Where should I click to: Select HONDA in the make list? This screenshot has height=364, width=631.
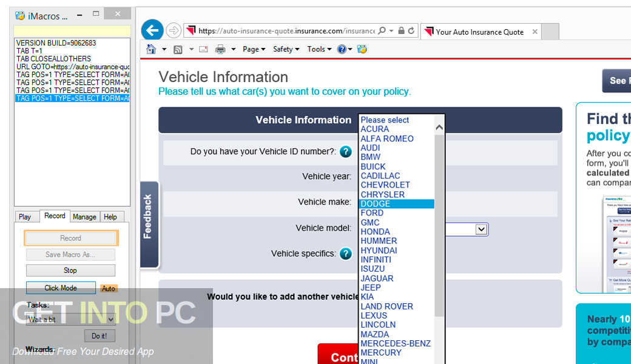tap(396, 232)
